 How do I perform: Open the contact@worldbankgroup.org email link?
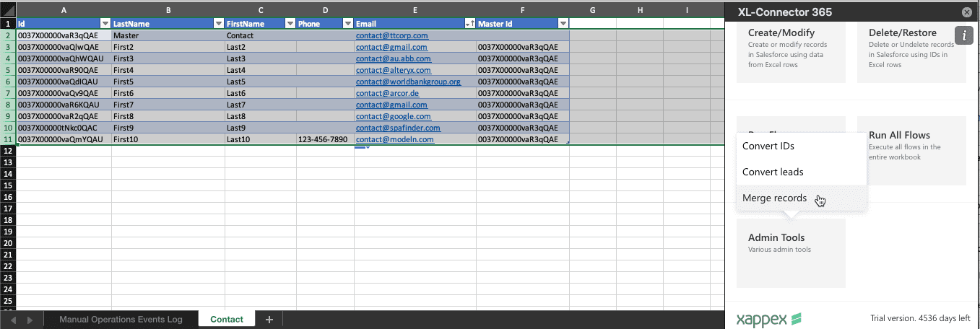pyautogui.click(x=408, y=82)
